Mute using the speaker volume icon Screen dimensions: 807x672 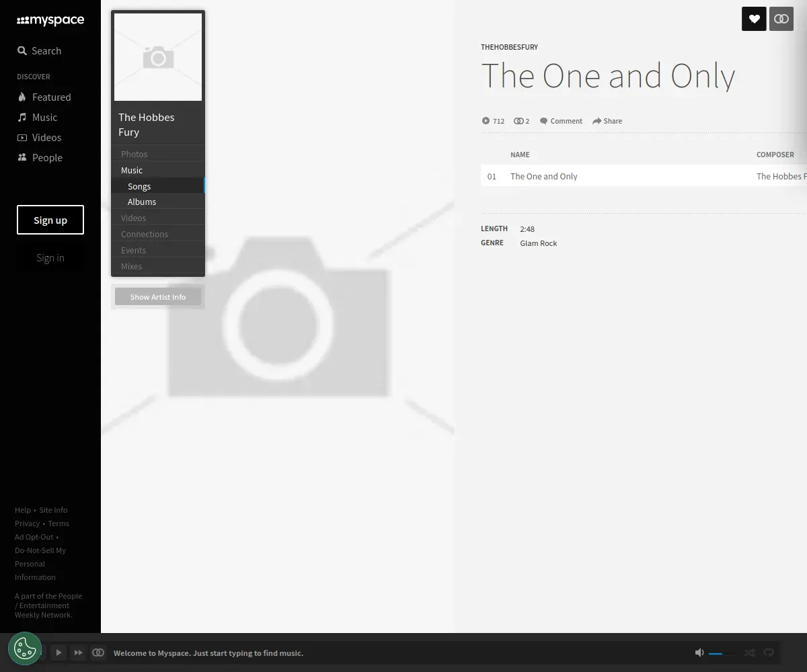699,653
